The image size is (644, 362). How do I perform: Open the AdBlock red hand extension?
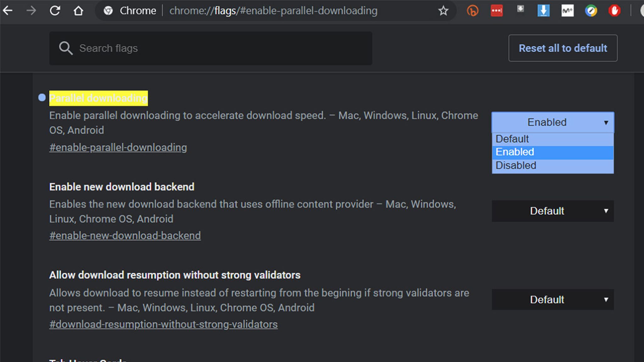pyautogui.click(x=614, y=10)
